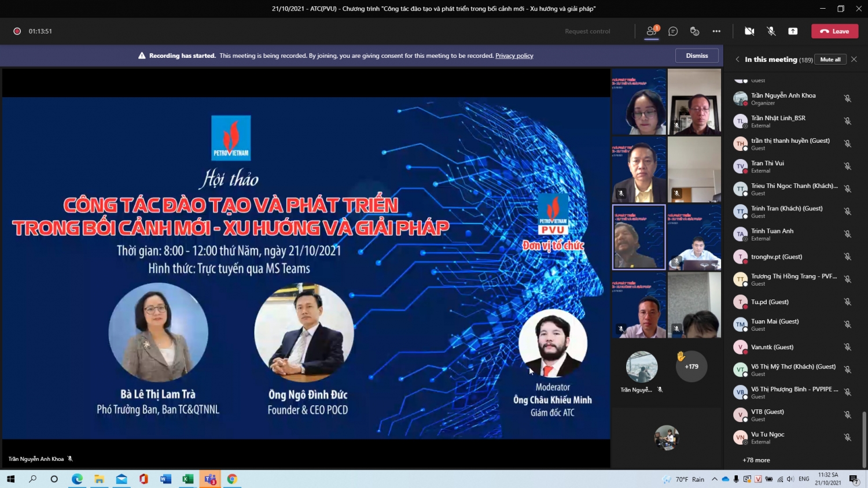Viewport: 868px width, 488px height.
Task: Open the share content tray
Action: pos(793,31)
